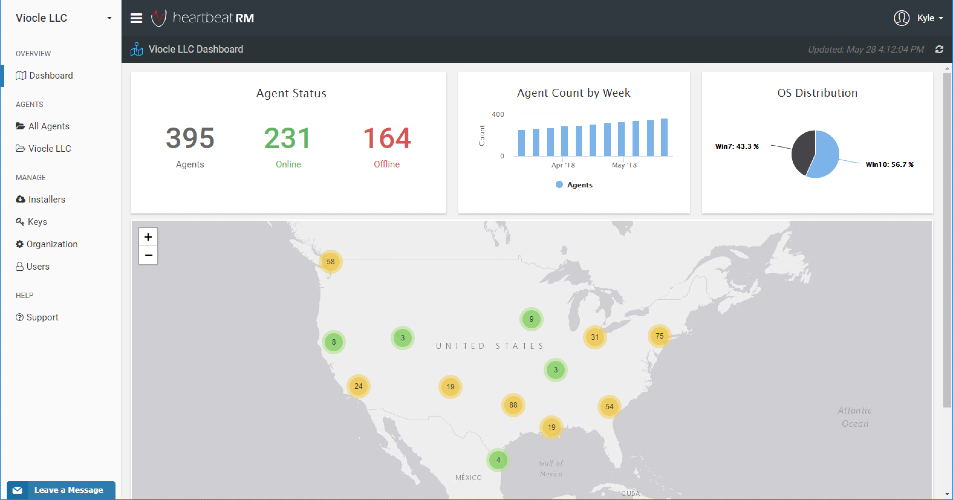
Task: Open the 88 agent cluster on the map
Action: pyautogui.click(x=513, y=405)
